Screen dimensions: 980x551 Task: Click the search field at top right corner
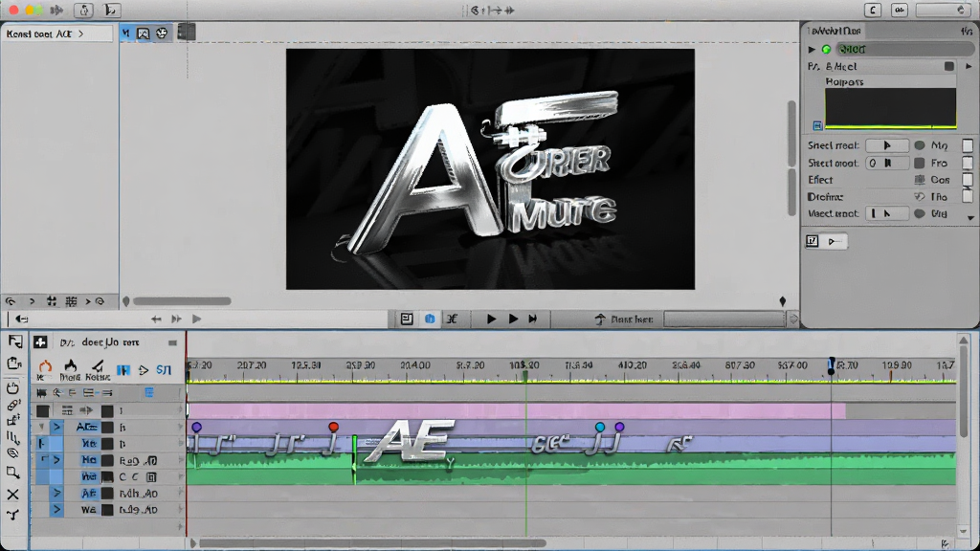pos(943,10)
